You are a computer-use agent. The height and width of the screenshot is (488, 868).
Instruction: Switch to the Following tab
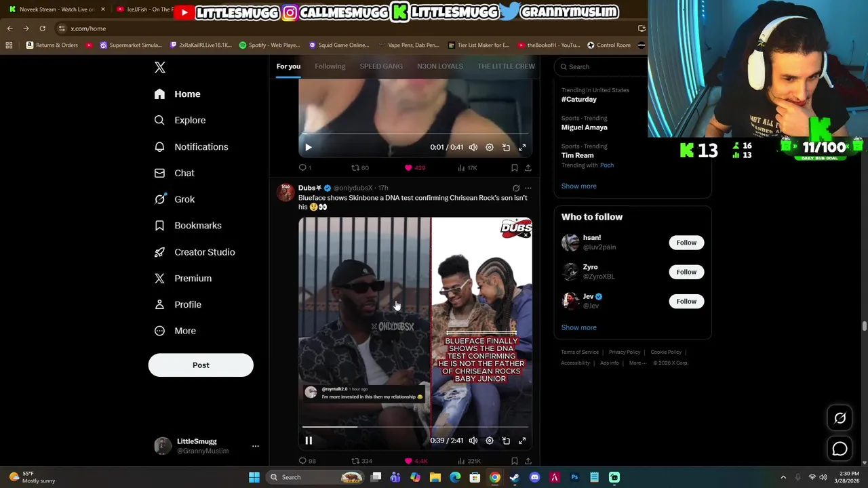click(330, 66)
